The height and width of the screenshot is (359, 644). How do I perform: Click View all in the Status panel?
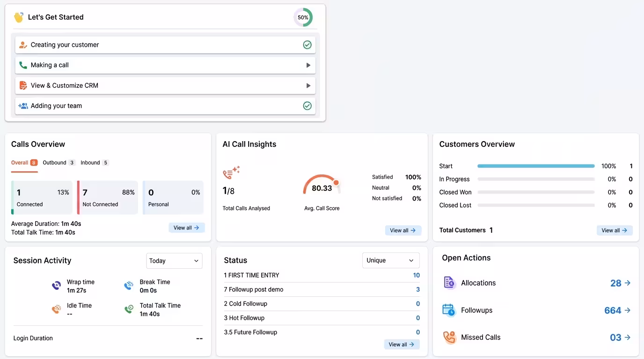coord(402,345)
